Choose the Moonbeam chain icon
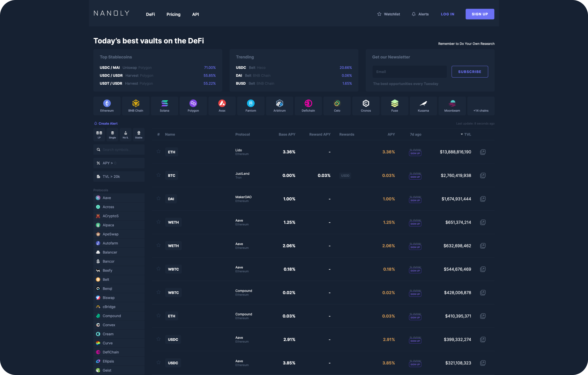This screenshot has height=375, width=588. point(452,106)
